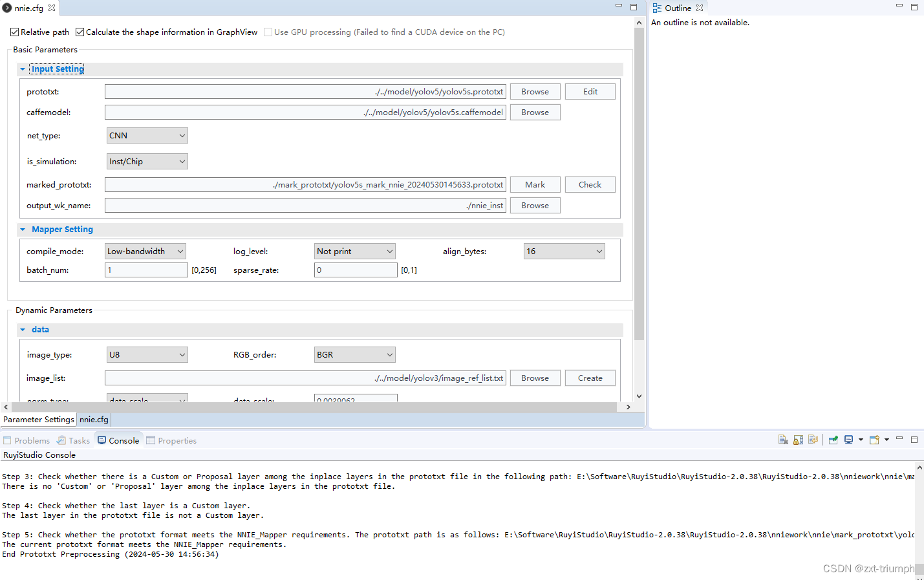
Task: Click the output_wk_name field
Action: pos(305,206)
